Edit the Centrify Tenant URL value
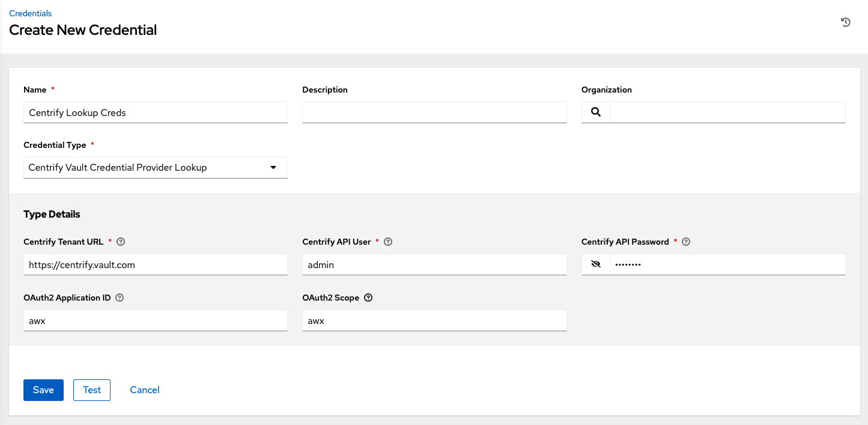Viewport: 868px width, 425px height. [x=155, y=264]
